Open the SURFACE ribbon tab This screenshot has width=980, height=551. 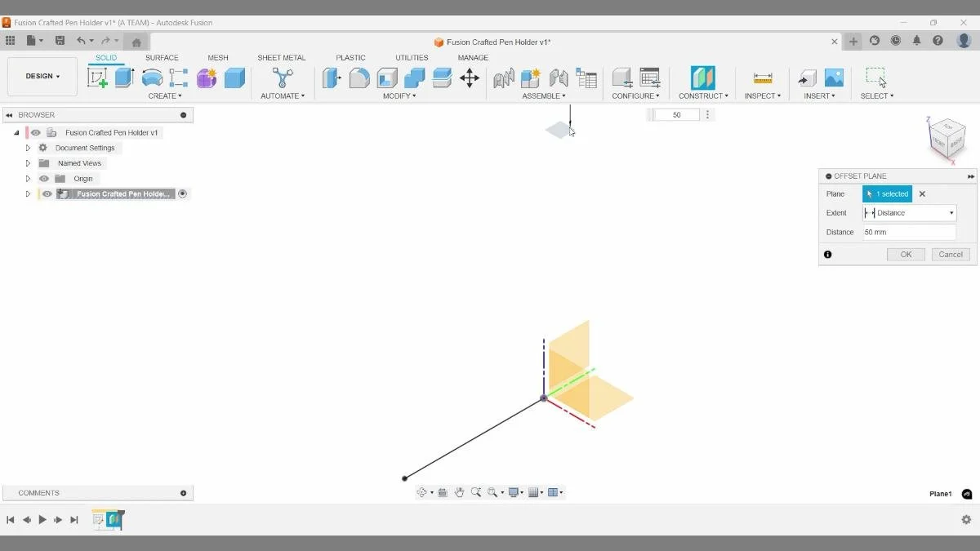162,57
